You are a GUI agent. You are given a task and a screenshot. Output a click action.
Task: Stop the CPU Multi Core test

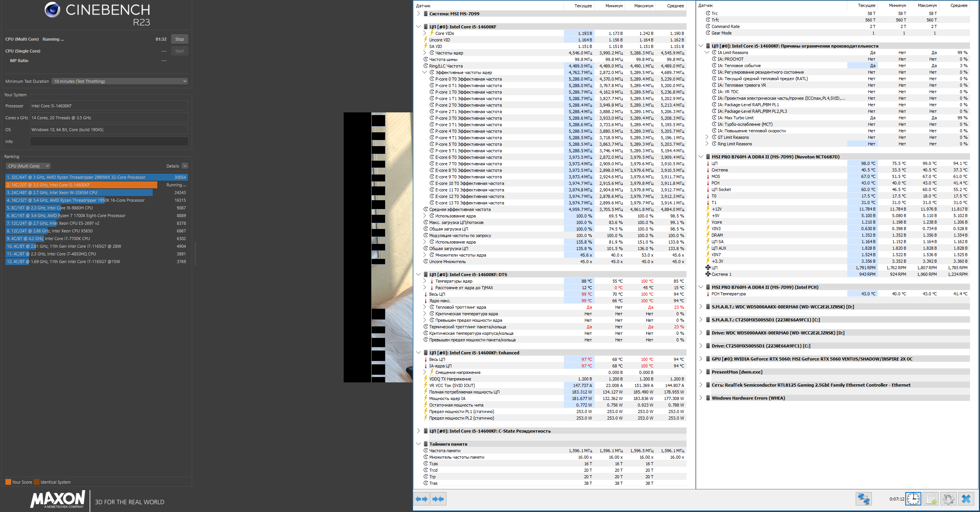point(179,39)
